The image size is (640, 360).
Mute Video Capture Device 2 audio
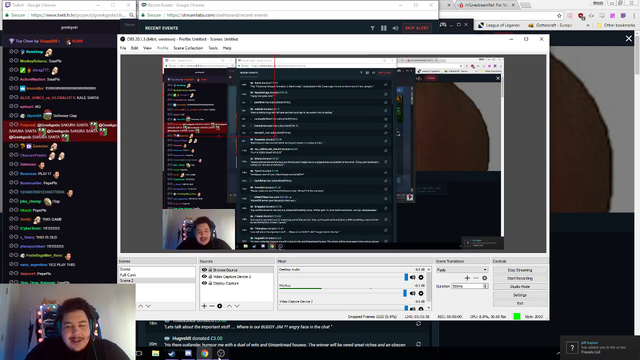click(x=413, y=309)
